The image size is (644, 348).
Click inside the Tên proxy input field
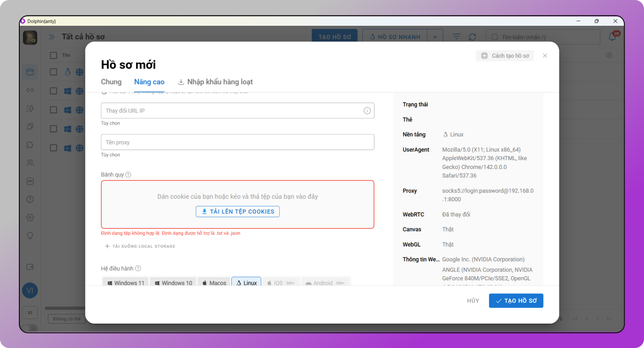237,142
